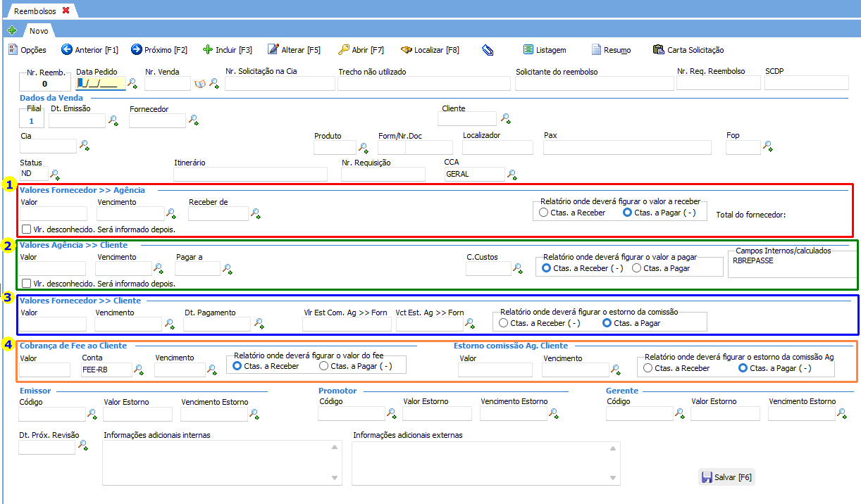Click Valor field under Cobrança de Fee ao Cliente
Viewport: 861px width, 504px height.
point(45,370)
